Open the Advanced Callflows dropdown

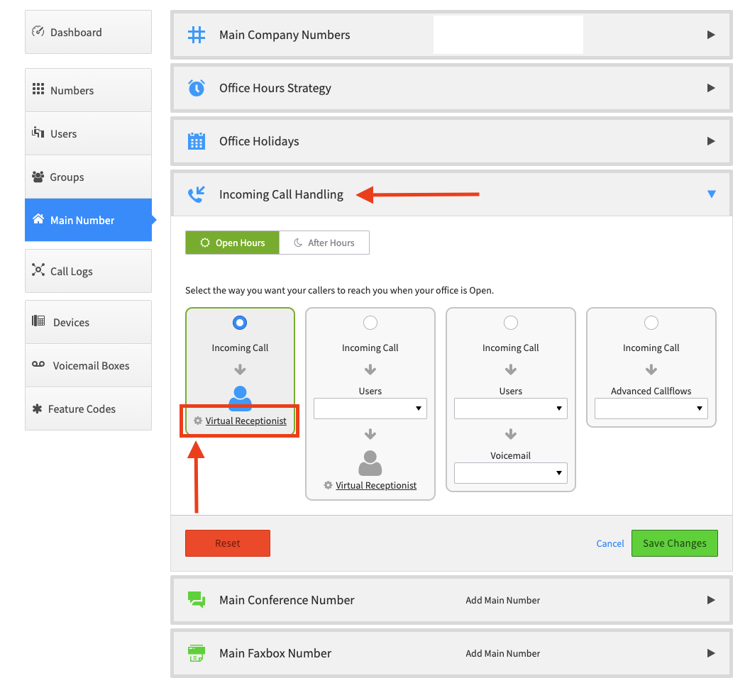point(651,409)
